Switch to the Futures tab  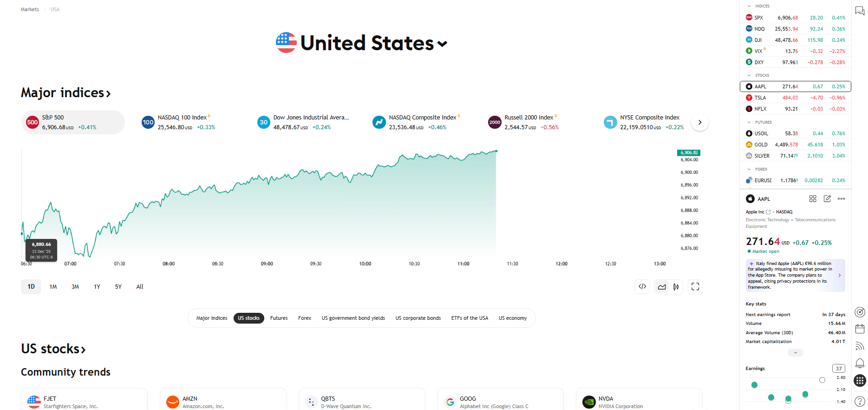[279, 318]
